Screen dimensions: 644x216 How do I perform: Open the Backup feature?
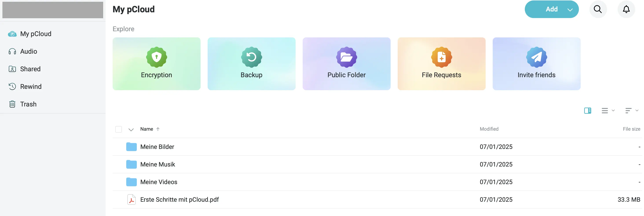click(x=251, y=64)
